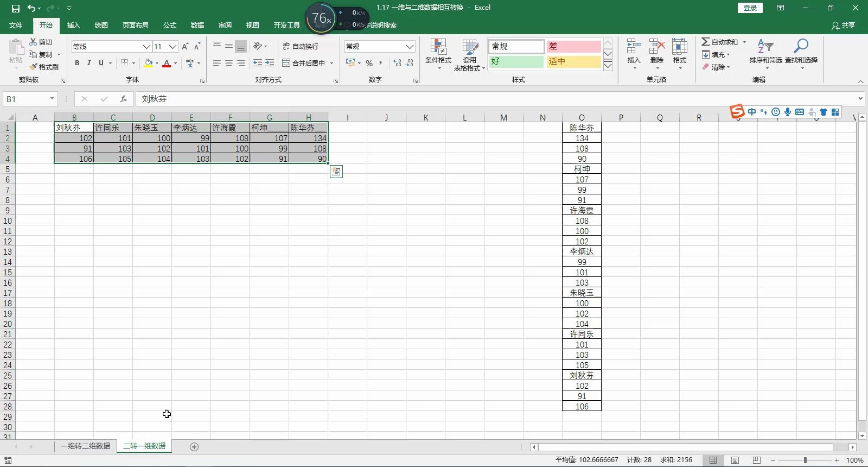868x467 pixels.
Task: Click Merge and Center (合并后居中)
Action: coord(304,63)
